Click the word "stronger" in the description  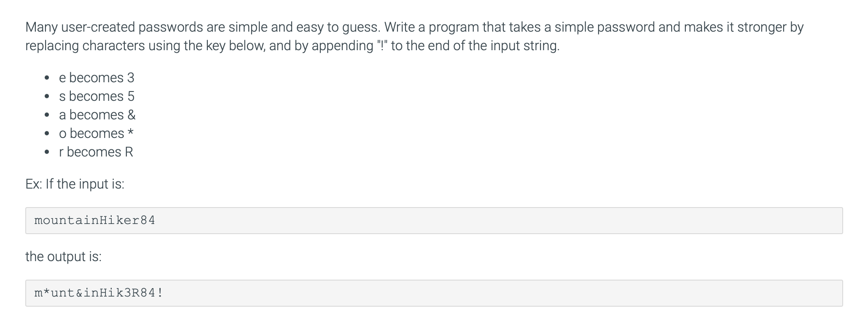pyautogui.click(x=761, y=27)
